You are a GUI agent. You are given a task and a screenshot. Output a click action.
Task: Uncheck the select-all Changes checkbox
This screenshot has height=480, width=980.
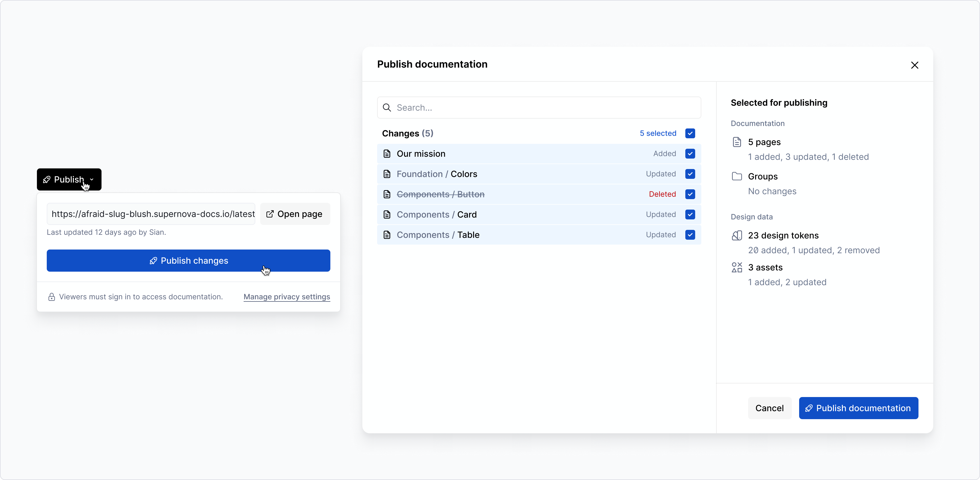[x=690, y=133]
